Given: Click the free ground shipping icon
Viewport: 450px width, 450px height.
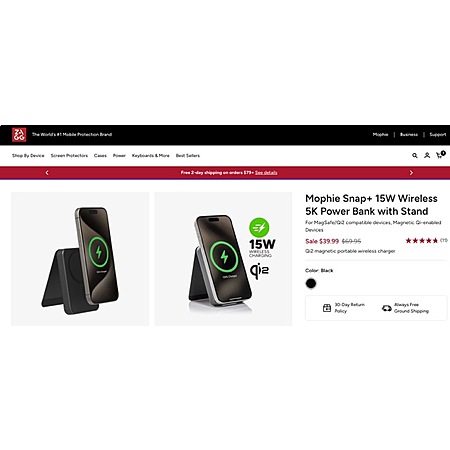Looking at the screenshot, I should point(387,308).
